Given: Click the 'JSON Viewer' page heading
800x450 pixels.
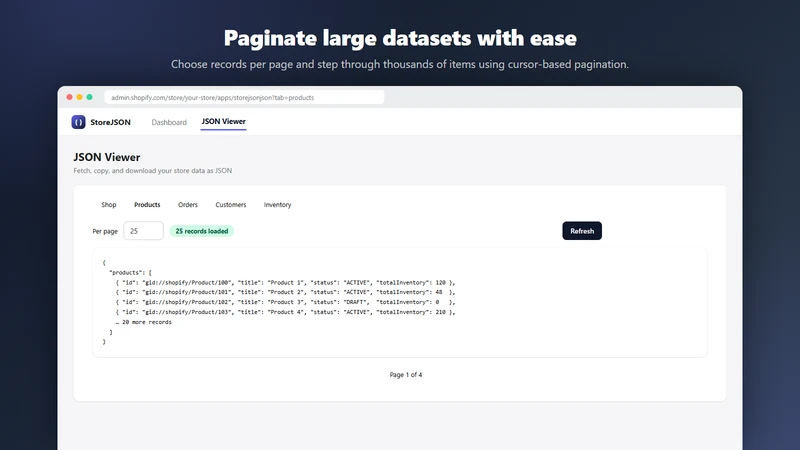Looking at the screenshot, I should (x=107, y=157).
